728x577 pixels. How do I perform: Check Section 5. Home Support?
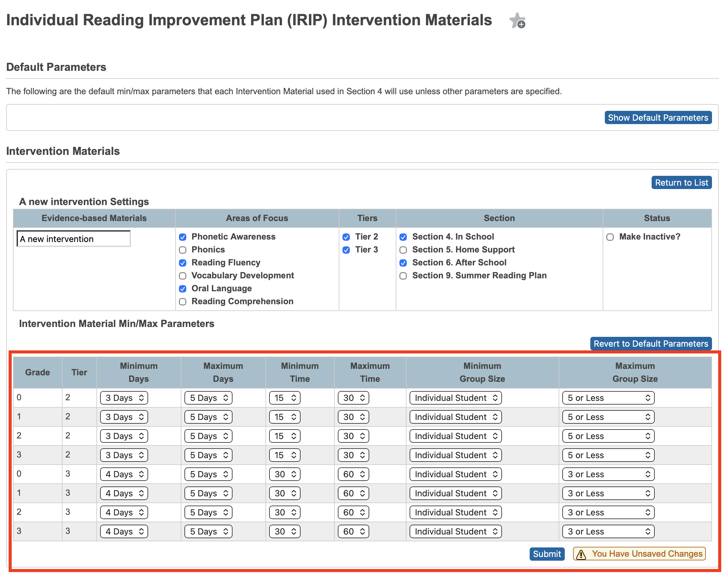coord(403,250)
